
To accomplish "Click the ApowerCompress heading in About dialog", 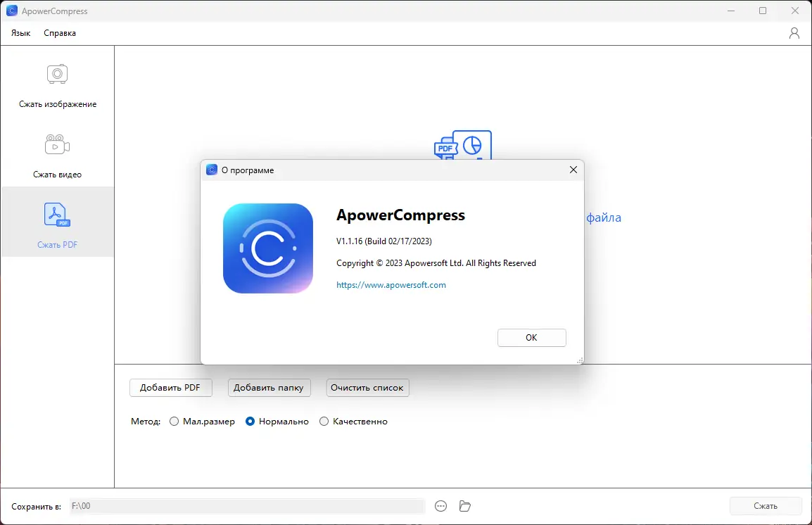I will point(401,215).
